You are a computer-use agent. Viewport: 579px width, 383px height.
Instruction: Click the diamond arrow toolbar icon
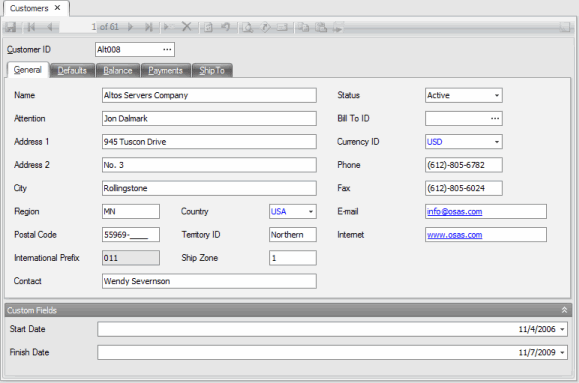pos(265,27)
